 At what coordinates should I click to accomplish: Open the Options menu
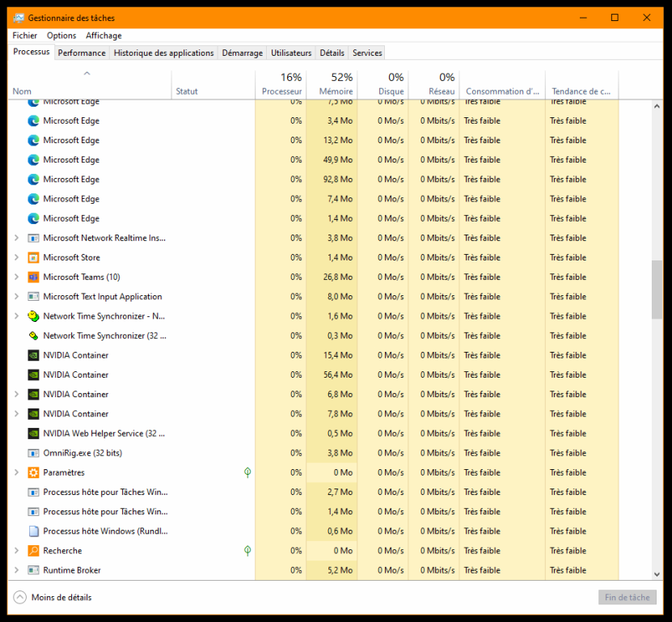click(61, 36)
